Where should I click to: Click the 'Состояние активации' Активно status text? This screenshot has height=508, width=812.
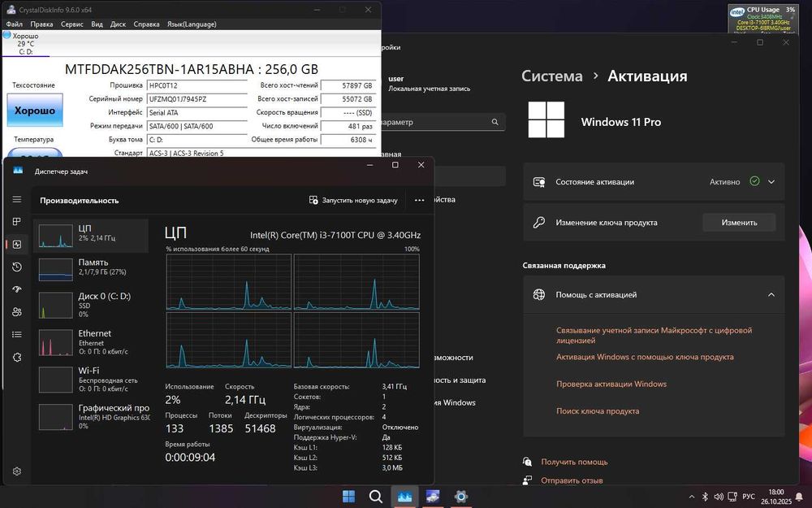point(724,182)
